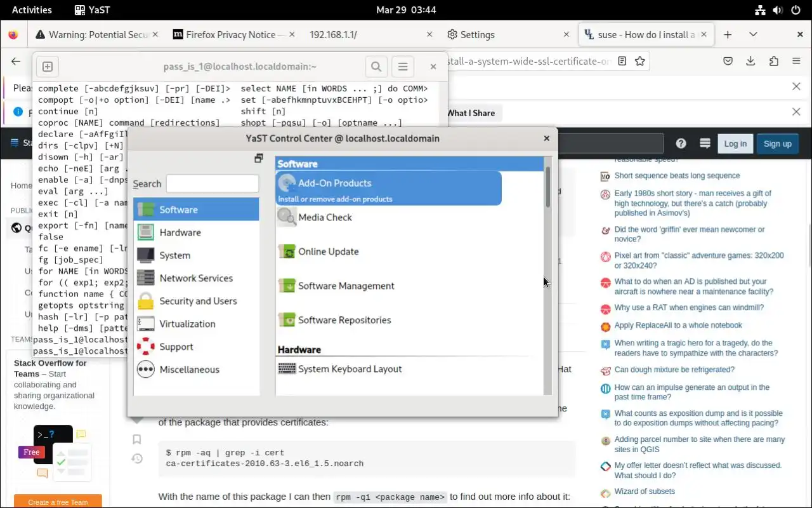This screenshot has height=508, width=812.
Task: Open a new Firefox tab
Action: point(728,35)
